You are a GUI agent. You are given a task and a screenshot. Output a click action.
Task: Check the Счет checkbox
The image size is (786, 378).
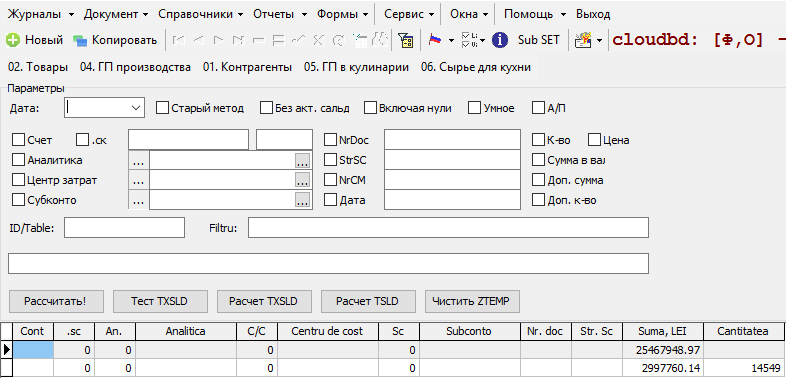tap(19, 140)
